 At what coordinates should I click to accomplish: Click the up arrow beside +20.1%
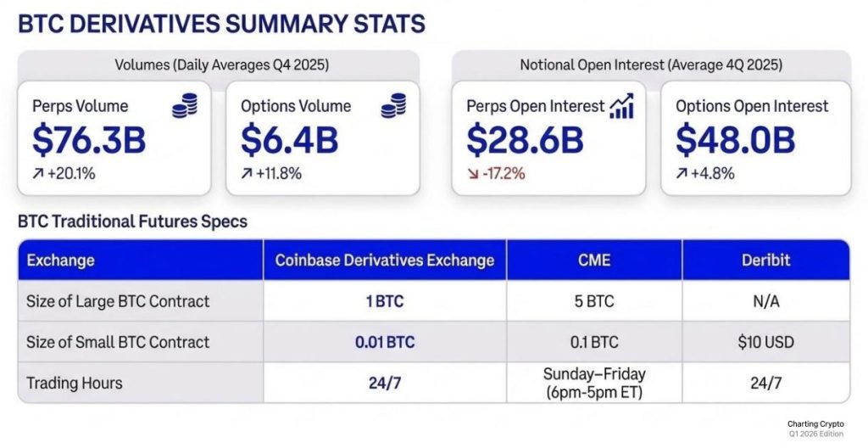pos(38,174)
